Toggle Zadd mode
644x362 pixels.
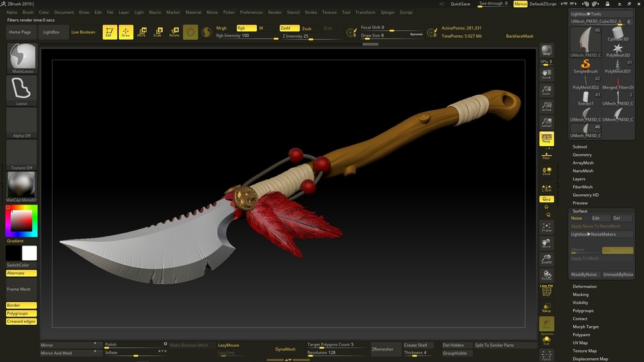[x=289, y=28]
